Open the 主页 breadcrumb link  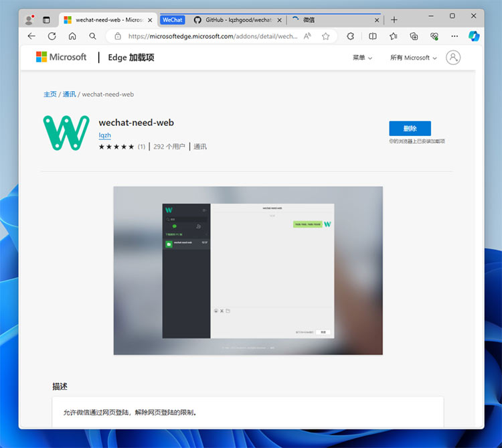tap(50, 94)
